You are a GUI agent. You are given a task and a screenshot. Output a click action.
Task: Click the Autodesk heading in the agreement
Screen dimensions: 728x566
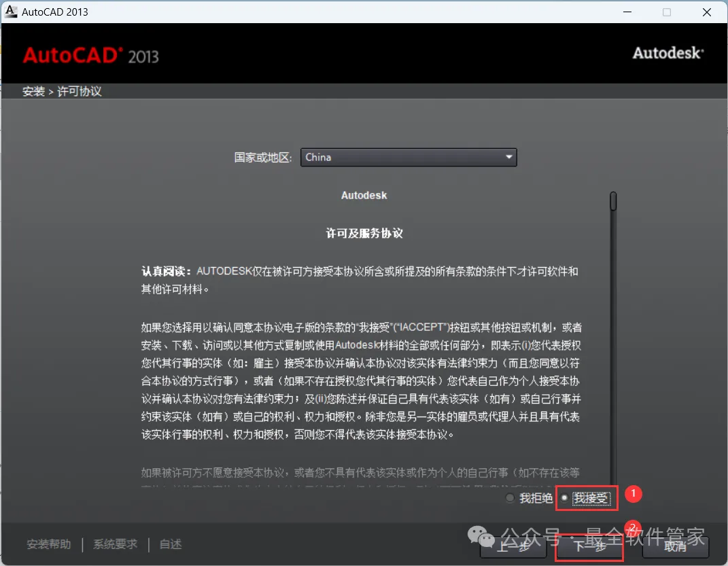pos(364,195)
